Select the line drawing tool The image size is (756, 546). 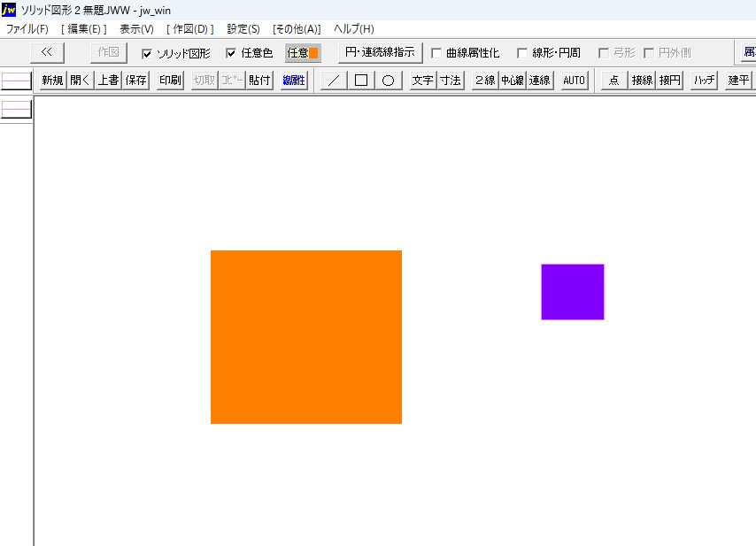coord(333,81)
